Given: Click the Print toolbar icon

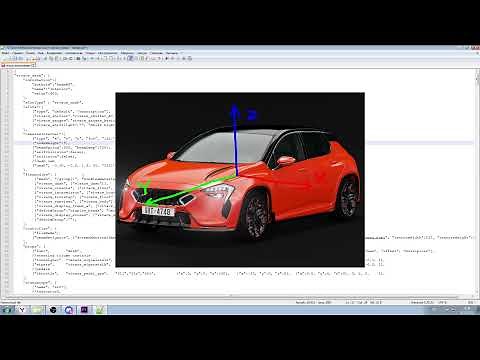Looking at the screenshot, I should (x=39, y=58).
